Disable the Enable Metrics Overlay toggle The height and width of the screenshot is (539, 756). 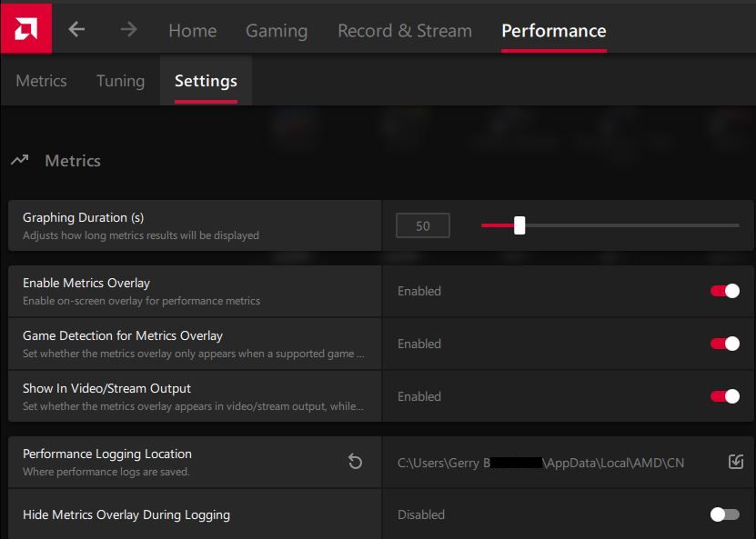(x=723, y=291)
